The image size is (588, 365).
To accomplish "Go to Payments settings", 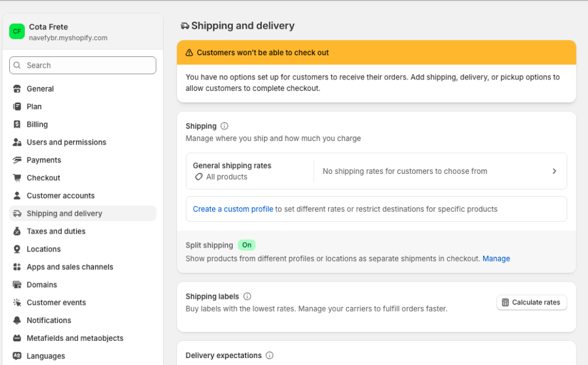I will tap(44, 160).
